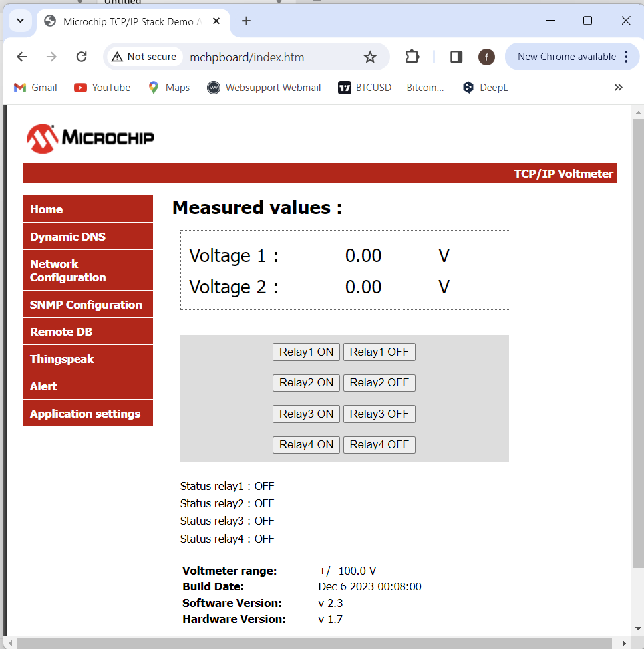This screenshot has height=649, width=644.
Task: Select the Microchip TCP/IP Stack Demo tab
Action: [132, 21]
